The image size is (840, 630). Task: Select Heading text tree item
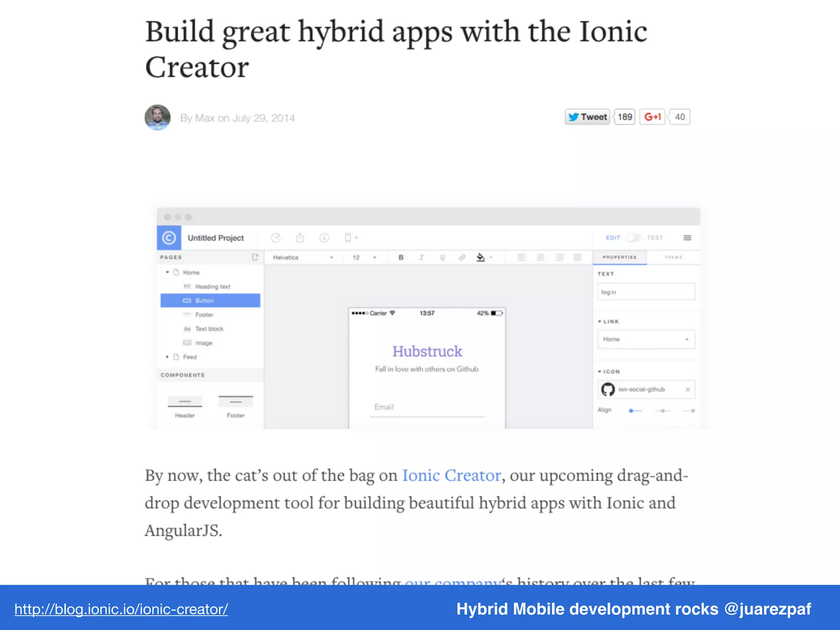click(x=210, y=287)
